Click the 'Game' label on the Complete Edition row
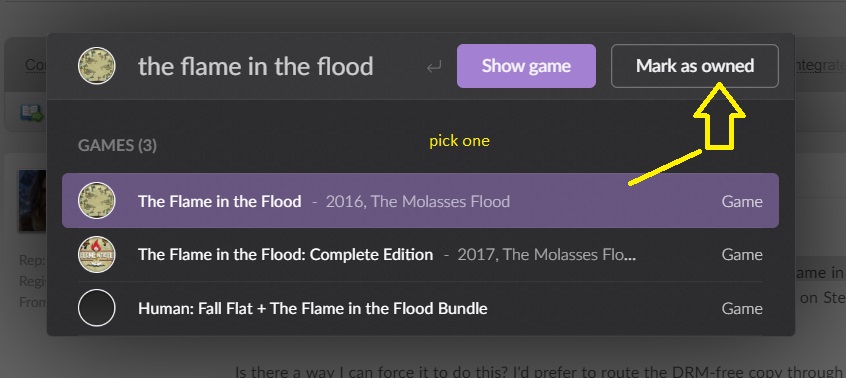 742,255
